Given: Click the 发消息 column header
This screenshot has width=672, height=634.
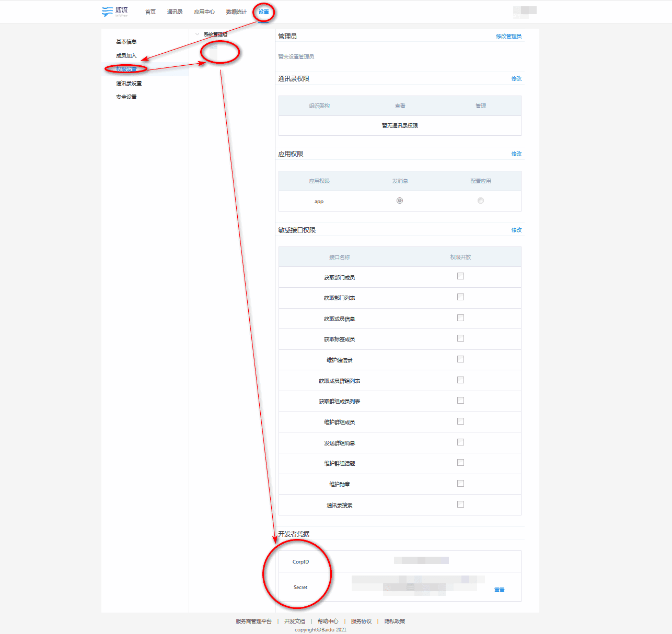Looking at the screenshot, I should point(400,181).
